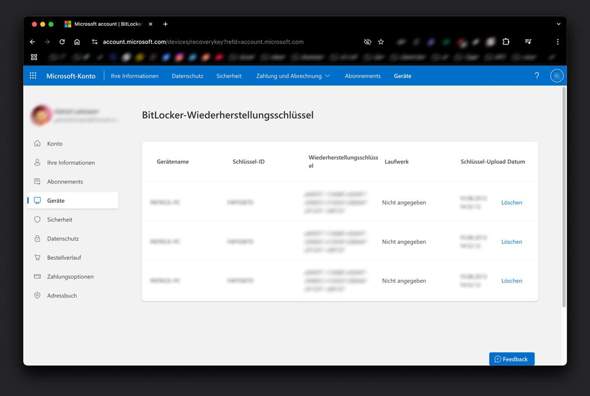
Task: Open the Feedback button
Action: pyautogui.click(x=512, y=359)
